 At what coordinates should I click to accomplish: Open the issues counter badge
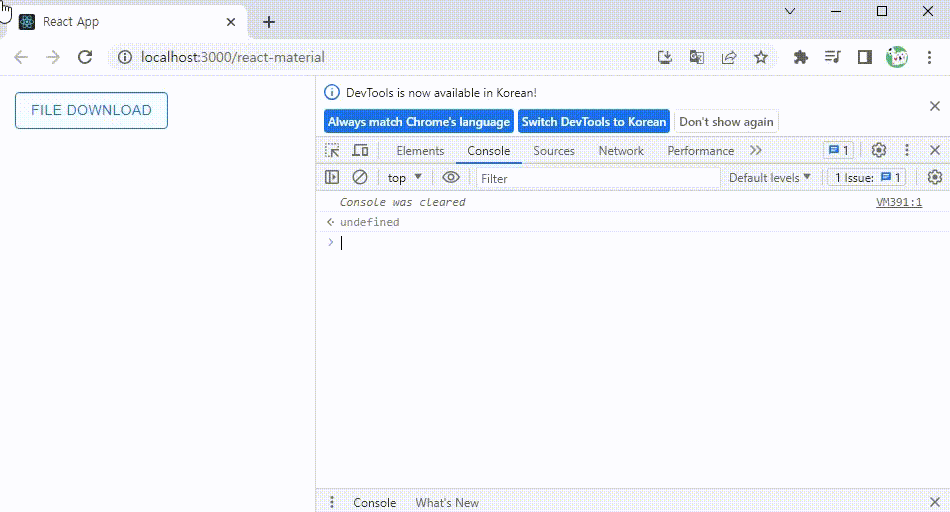click(839, 150)
